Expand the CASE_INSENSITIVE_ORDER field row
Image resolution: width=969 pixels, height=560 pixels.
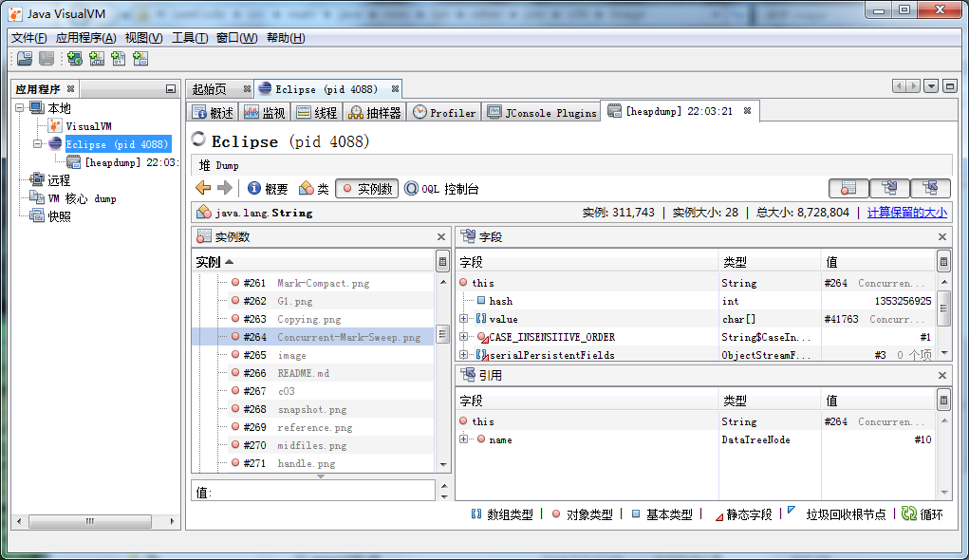[463, 337]
